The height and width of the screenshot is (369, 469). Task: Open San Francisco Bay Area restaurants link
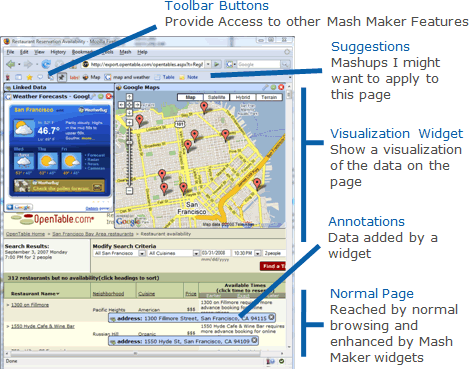tap(93, 234)
